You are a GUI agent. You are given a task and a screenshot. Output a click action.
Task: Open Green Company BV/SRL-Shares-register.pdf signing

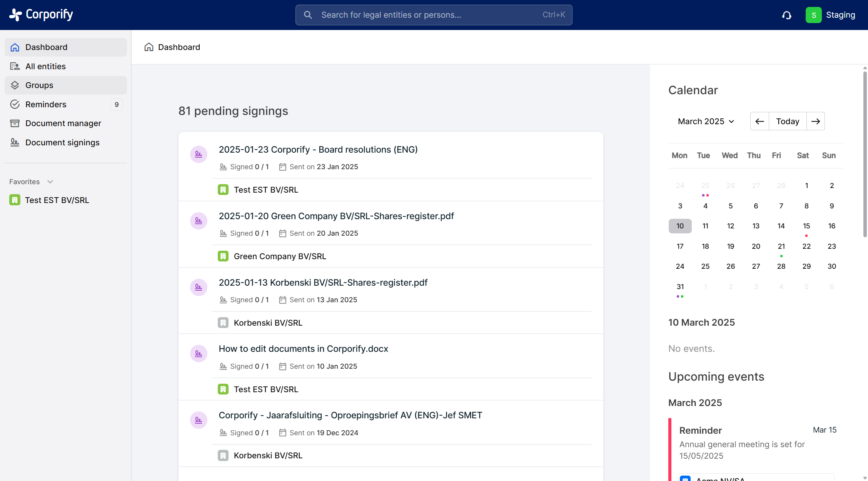pos(336,216)
